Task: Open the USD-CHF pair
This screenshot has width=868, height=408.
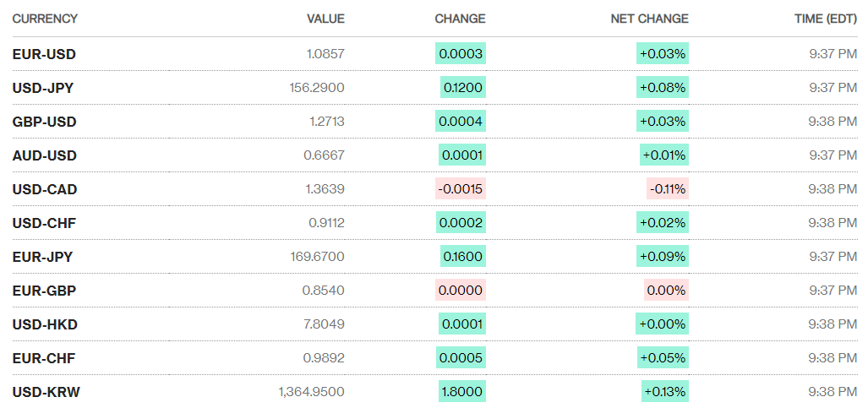Action: point(44,223)
